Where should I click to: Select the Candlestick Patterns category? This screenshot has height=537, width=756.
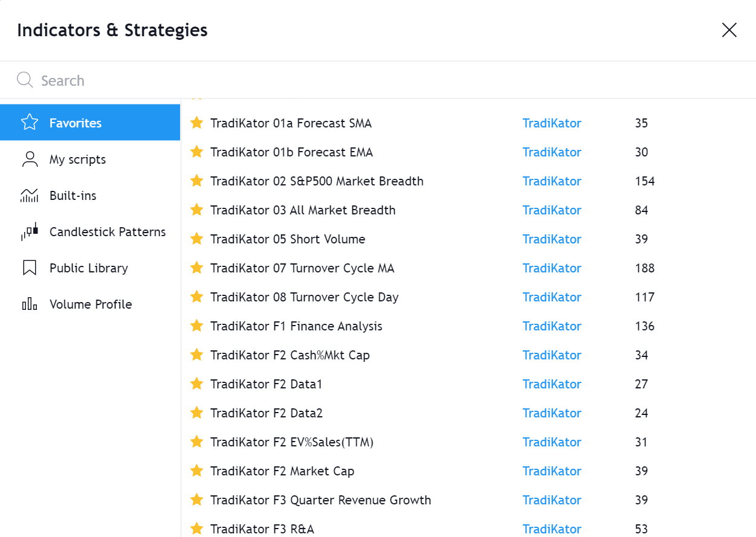coord(90,232)
